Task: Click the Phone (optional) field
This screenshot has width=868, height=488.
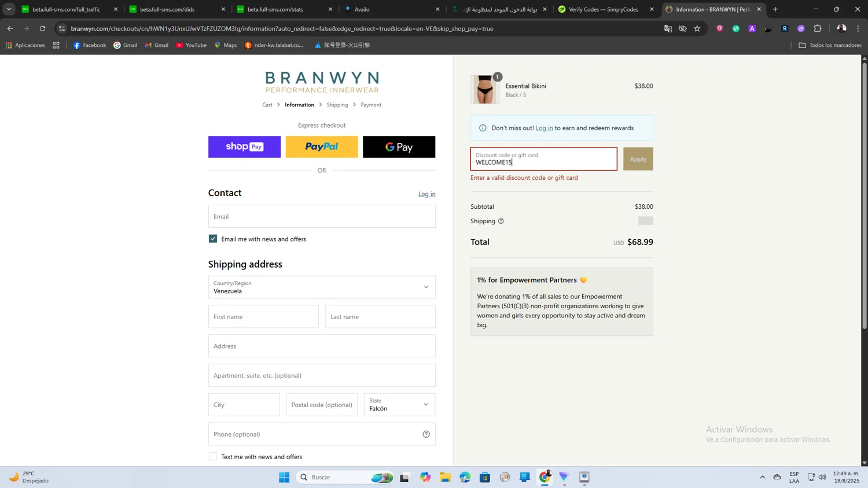Action: [322, 434]
